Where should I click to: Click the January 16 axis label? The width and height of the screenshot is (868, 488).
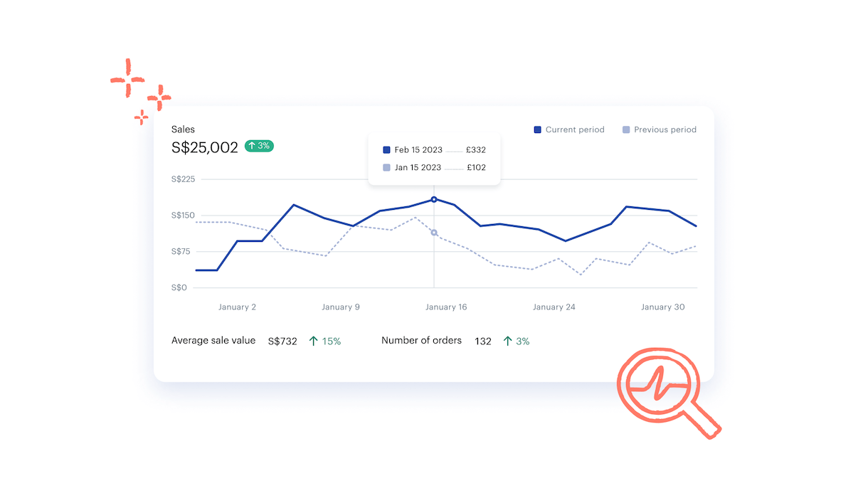point(446,307)
